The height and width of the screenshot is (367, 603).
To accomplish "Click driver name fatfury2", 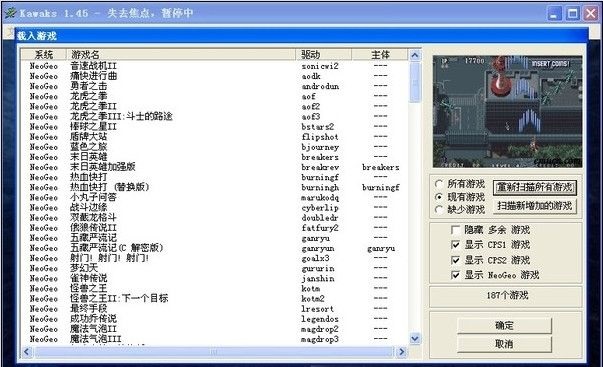I will pos(320,228).
